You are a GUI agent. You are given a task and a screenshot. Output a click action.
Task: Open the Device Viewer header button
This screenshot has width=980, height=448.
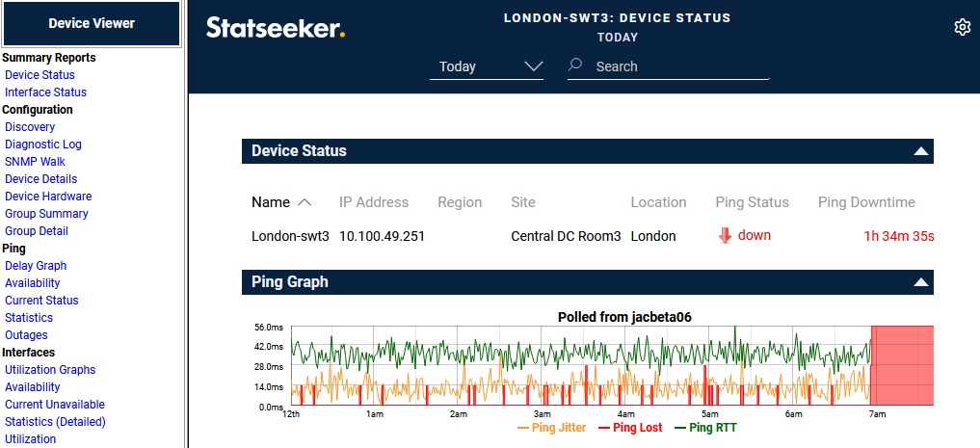92,23
